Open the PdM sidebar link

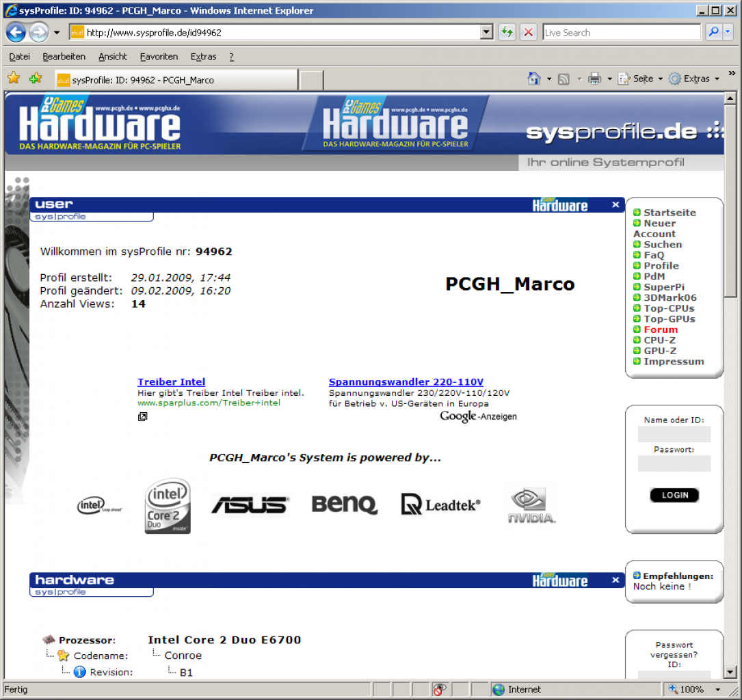tap(654, 276)
